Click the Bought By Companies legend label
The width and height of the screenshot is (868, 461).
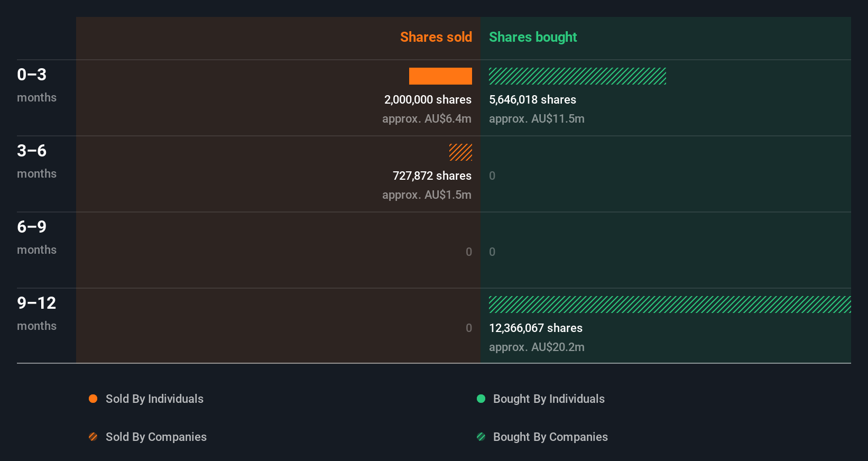click(x=550, y=437)
